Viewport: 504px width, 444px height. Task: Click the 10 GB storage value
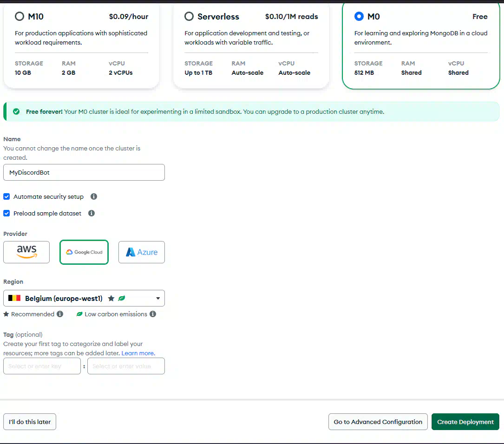pyautogui.click(x=23, y=72)
